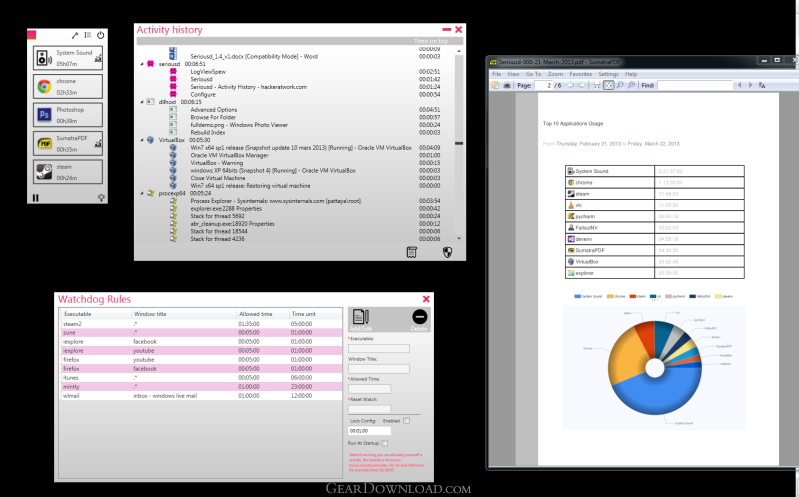Collapse the procexp64 tree group
The height and width of the screenshot is (497, 799).
[142, 193]
